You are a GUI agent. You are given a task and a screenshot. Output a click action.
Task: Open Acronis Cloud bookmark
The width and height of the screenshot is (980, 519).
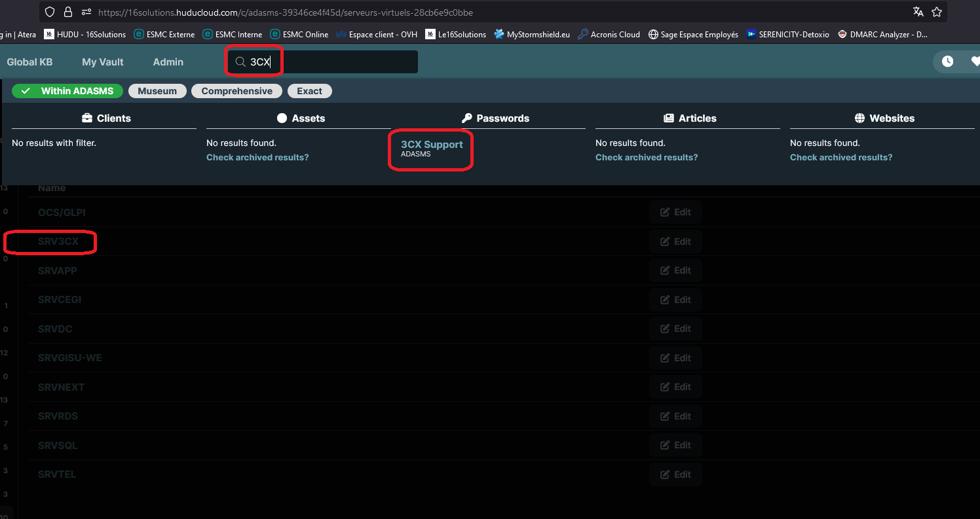609,35
